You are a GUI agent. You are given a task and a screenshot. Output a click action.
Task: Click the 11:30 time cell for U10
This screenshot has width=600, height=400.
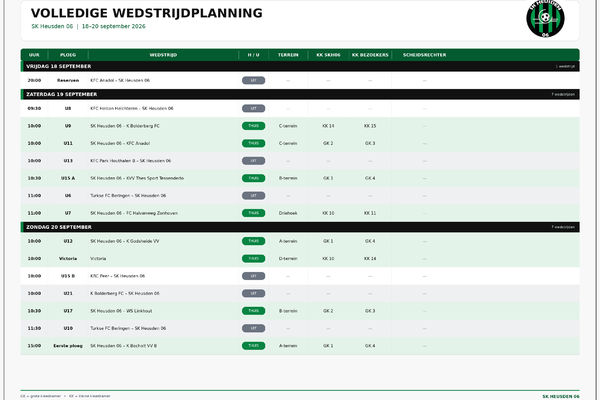pyautogui.click(x=34, y=328)
